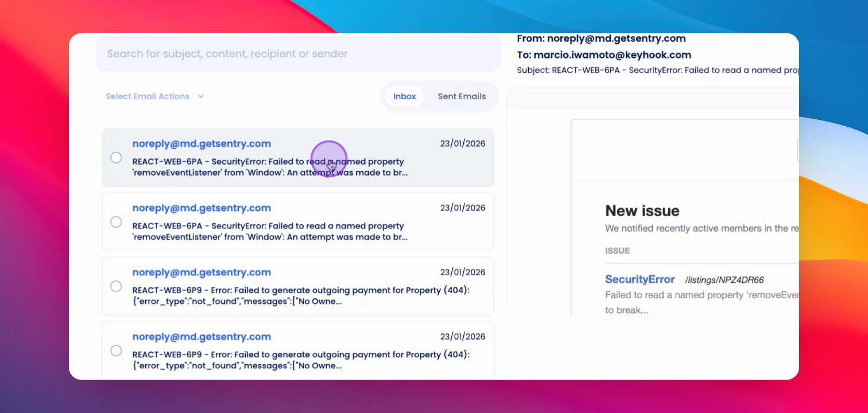The image size is (868, 413).
Task: Click sender address in lower REACT-WEB-6P9 email
Action: point(201,337)
